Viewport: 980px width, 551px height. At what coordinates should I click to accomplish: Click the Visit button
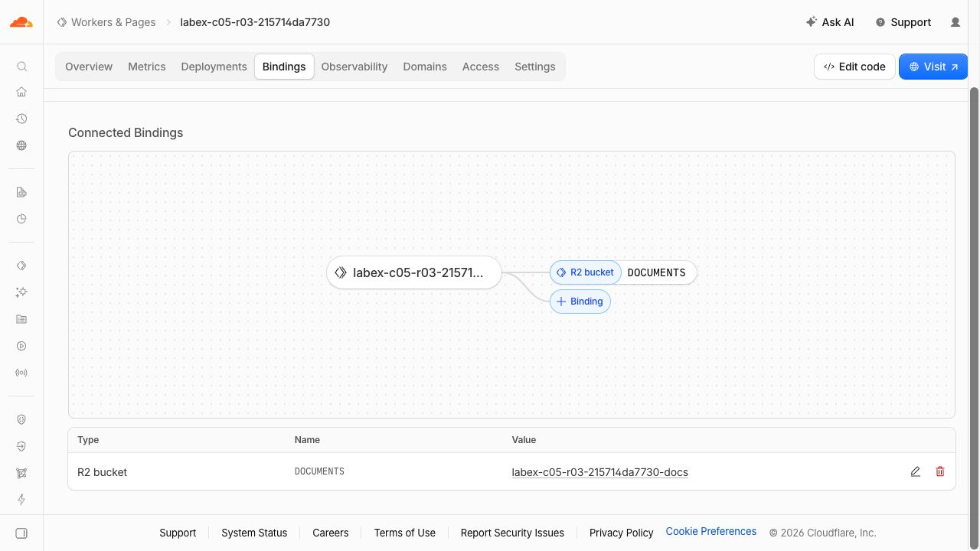(x=933, y=67)
